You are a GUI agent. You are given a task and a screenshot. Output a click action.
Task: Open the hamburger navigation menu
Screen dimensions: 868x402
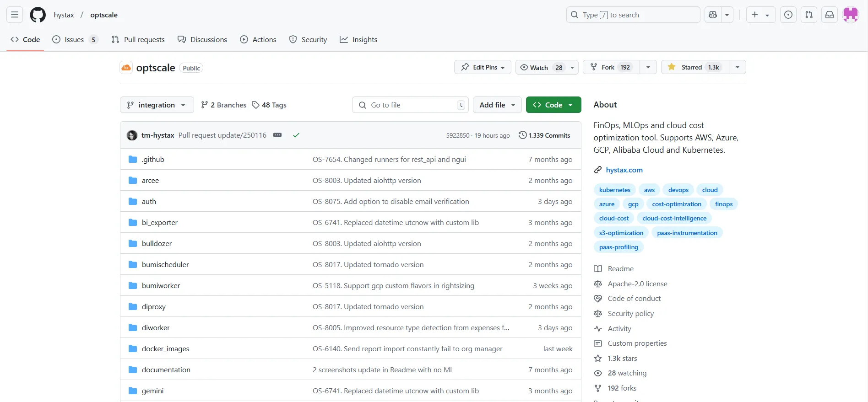click(15, 15)
